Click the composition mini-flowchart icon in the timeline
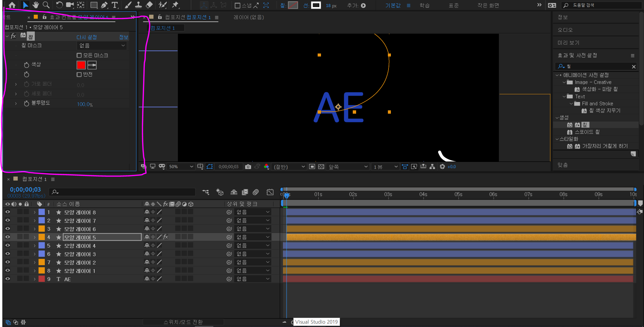 click(x=206, y=192)
